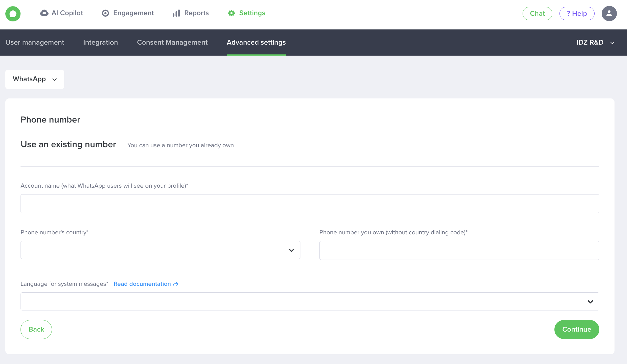Image resolution: width=627 pixels, height=364 pixels.
Task: Open Reports section
Action: [191, 13]
